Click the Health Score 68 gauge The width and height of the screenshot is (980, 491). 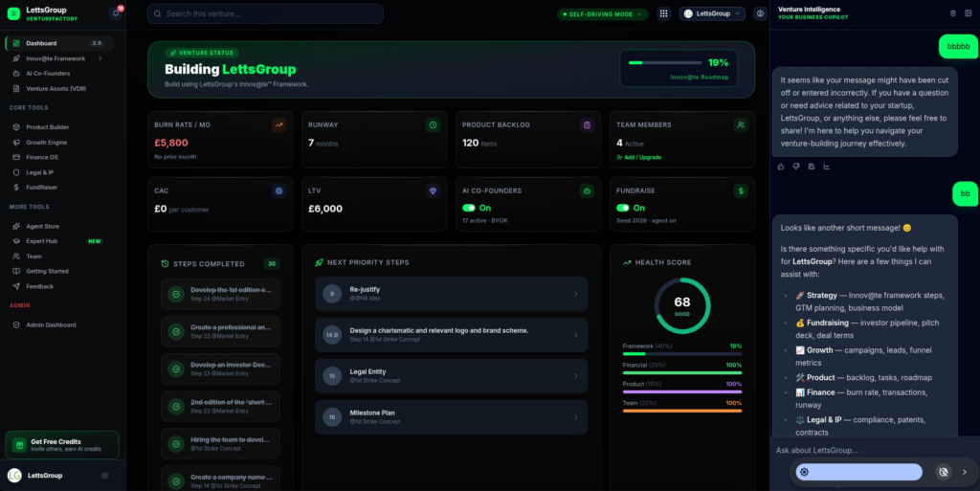coord(681,305)
